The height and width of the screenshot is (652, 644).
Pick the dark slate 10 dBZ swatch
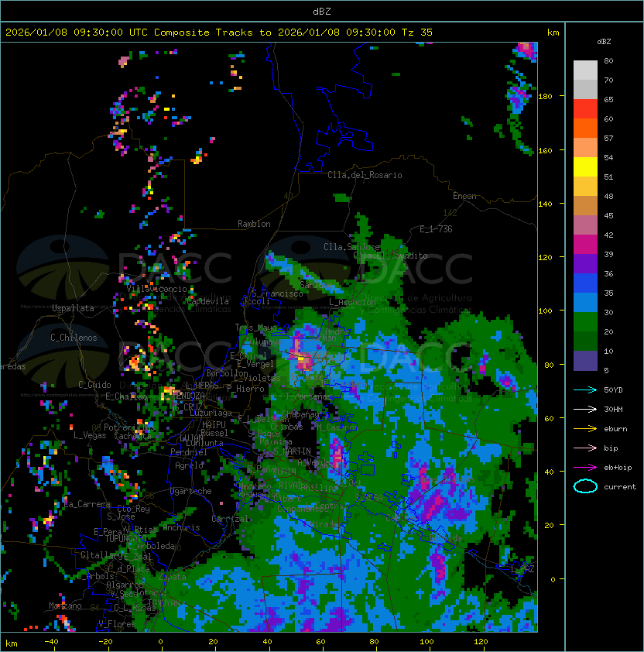585,361
